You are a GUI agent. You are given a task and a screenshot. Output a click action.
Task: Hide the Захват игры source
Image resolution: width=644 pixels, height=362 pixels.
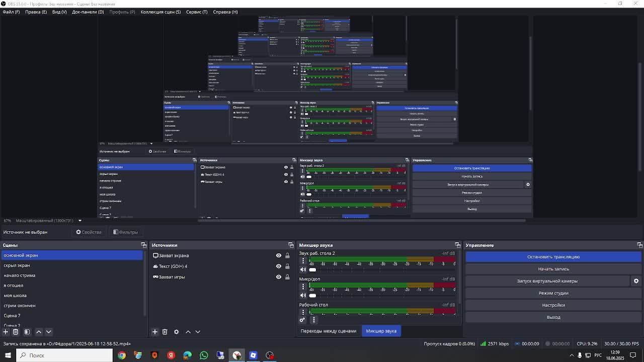(x=279, y=277)
